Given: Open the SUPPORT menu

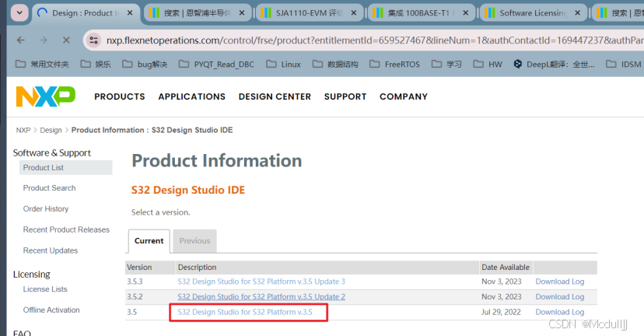Looking at the screenshot, I should (345, 96).
